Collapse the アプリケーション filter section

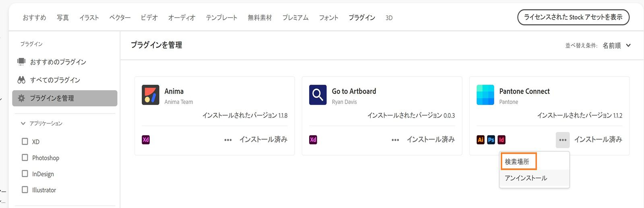tap(23, 123)
